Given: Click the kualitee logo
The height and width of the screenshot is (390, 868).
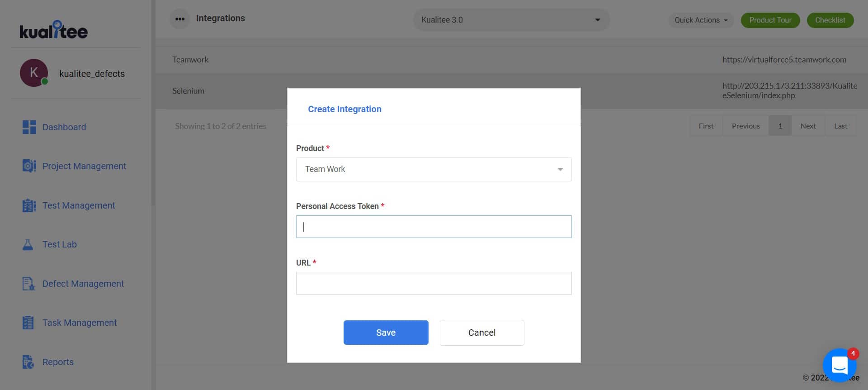Looking at the screenshot, I should coord(53,29).
